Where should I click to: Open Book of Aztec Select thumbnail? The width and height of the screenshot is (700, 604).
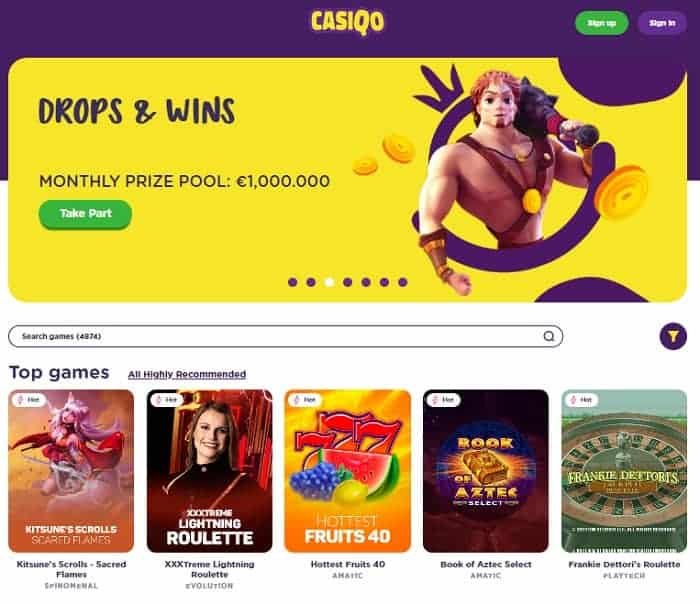(x=486, y=471)
